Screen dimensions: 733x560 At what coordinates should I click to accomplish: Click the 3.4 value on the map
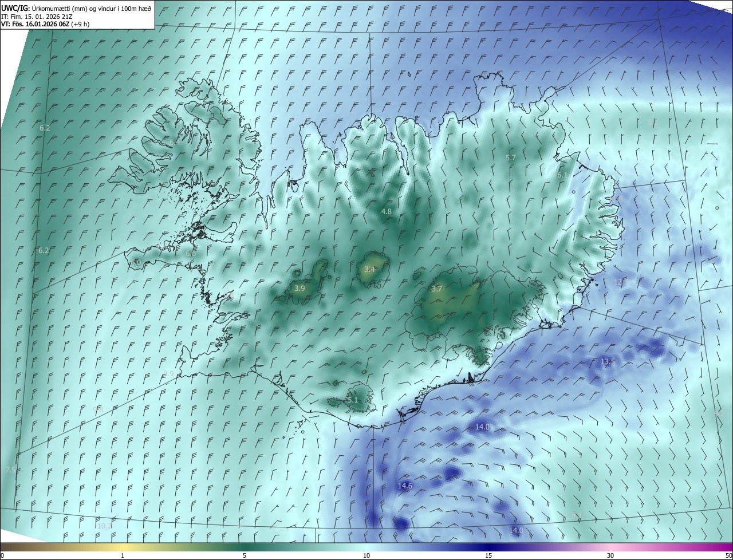pos(369,269)
